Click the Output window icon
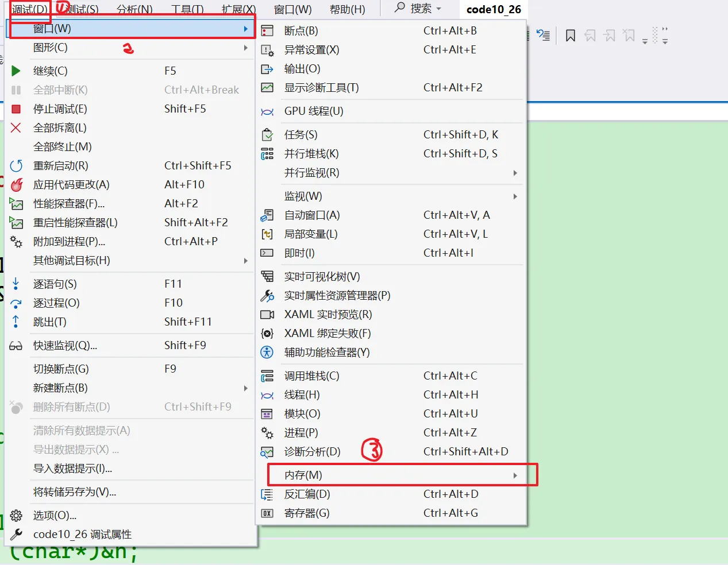 [x=267, y=69]
